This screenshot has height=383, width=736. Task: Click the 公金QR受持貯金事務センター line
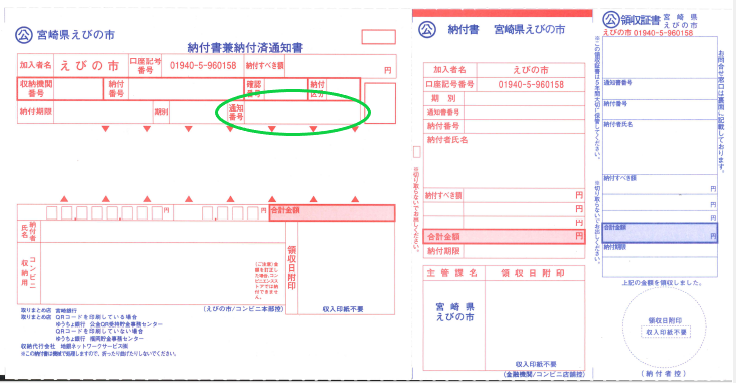[x=109, y=324]
